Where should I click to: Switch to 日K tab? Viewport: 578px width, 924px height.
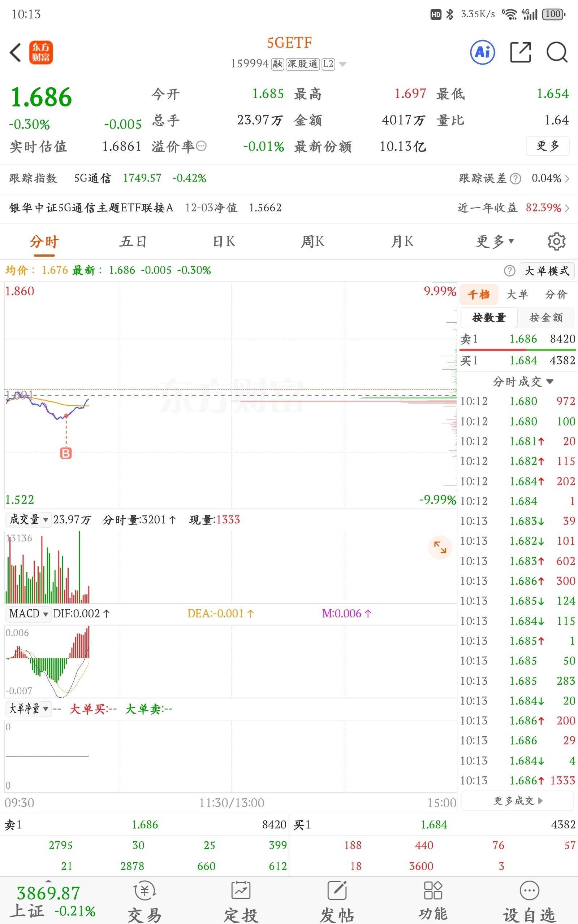(x=224, y=241)
